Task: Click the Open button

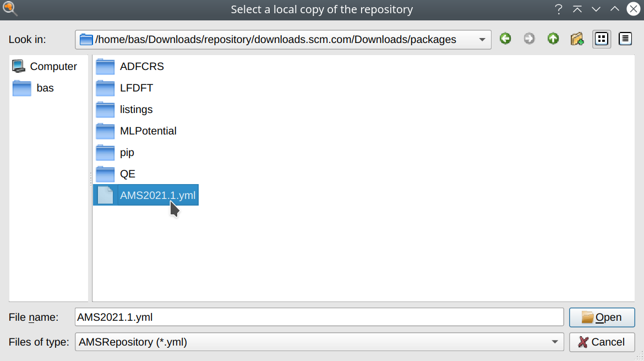Action: click(x=602, y=317)
